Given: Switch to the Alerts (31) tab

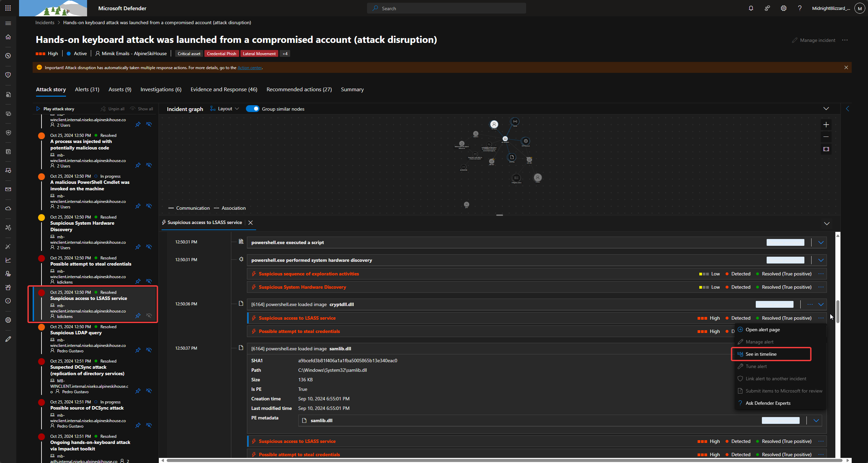Looking at the screenshot, I should (87, 89).
